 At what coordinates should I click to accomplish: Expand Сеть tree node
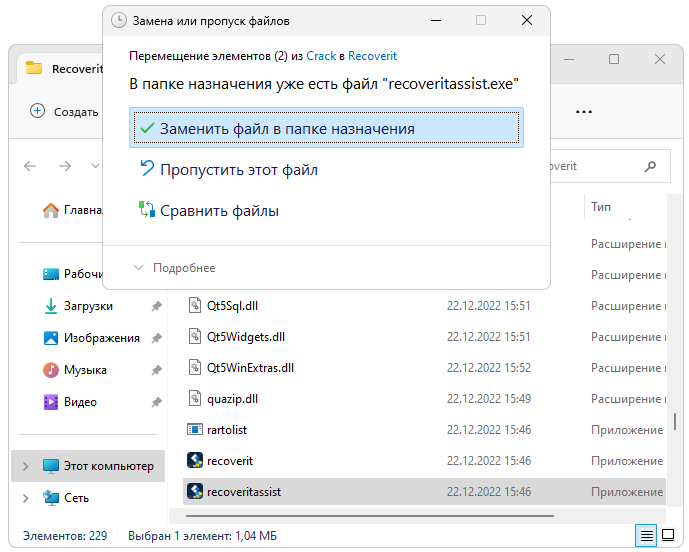(25, 498)
